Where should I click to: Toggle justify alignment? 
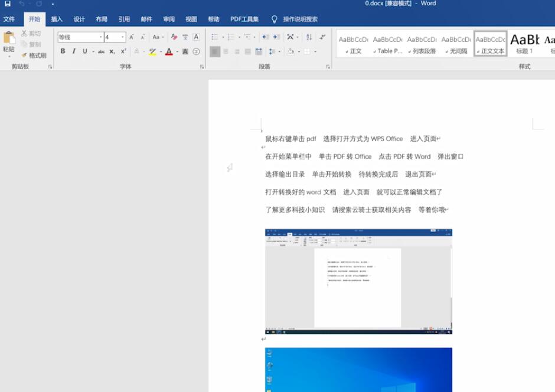248,51
